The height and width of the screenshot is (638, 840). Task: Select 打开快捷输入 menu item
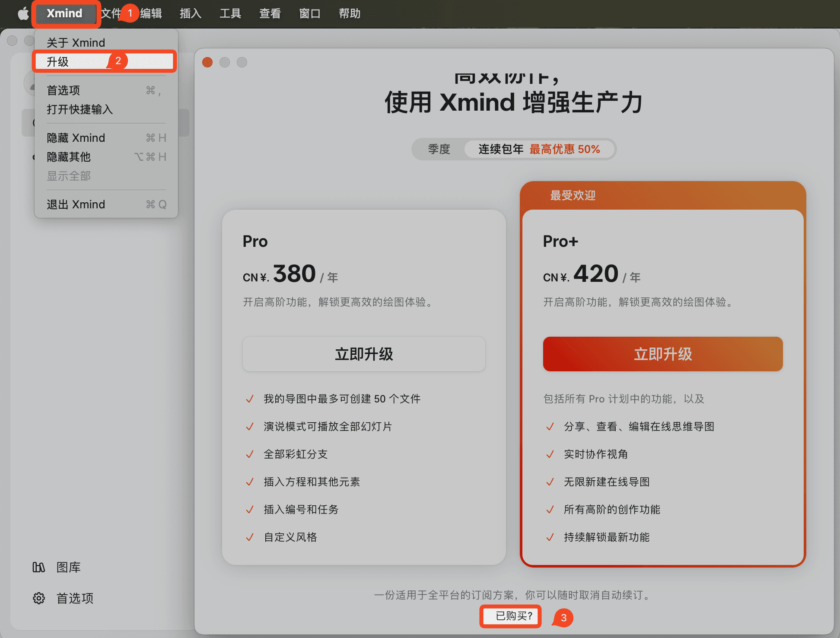coord(80,109)
